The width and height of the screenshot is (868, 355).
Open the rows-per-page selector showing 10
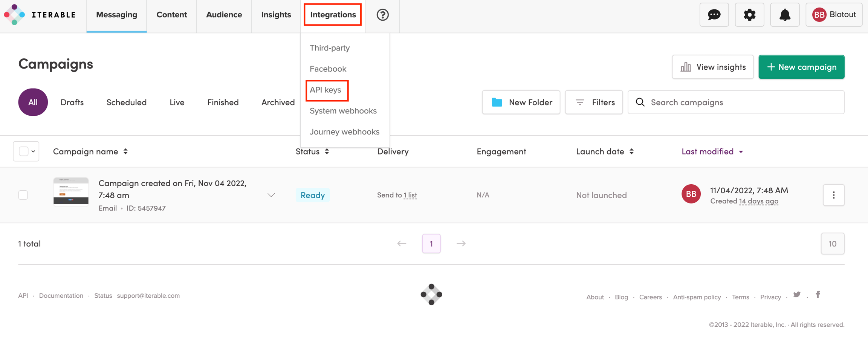pos(832,244)
